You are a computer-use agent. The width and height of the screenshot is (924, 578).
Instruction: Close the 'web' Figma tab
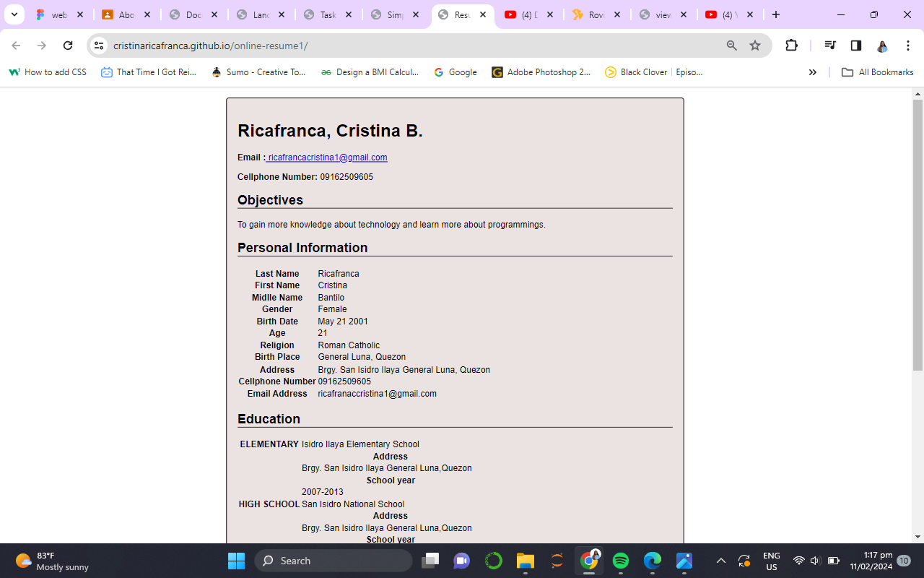click(x=80, y=14)
